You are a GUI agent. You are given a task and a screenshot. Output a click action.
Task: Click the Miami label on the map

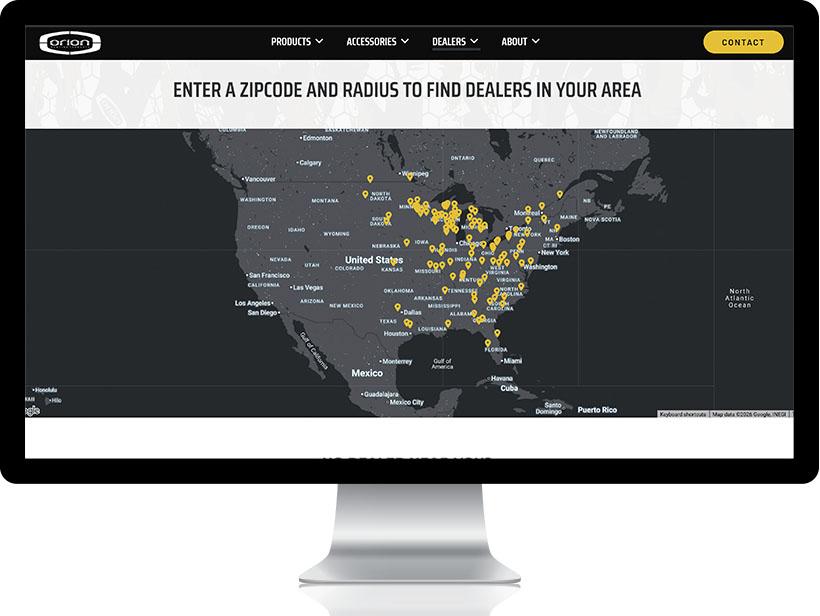tap(512, 361)
